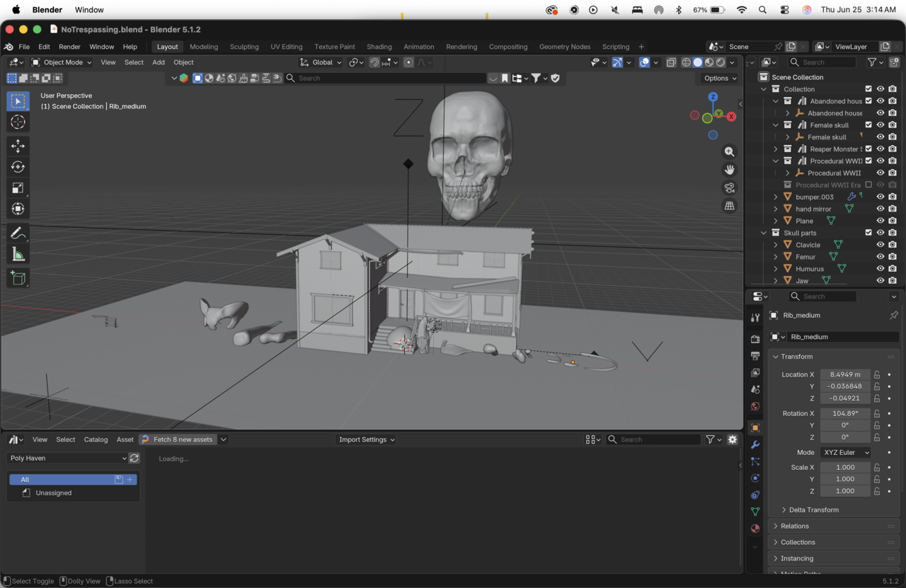The height and width of the screenshot is (588, 906).
Task: Click the pin icon beside Rib_medium
Action: [x=893, y=316]
